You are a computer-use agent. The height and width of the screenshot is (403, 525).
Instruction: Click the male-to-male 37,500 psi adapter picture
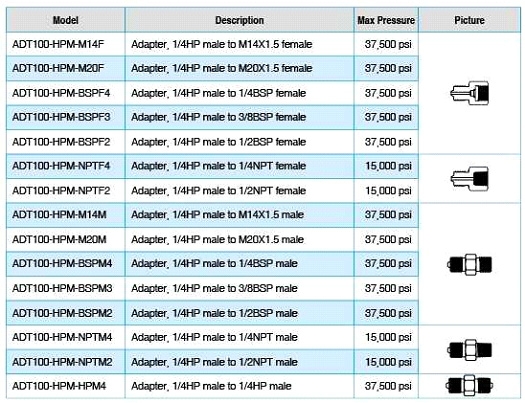pos(469,264)
